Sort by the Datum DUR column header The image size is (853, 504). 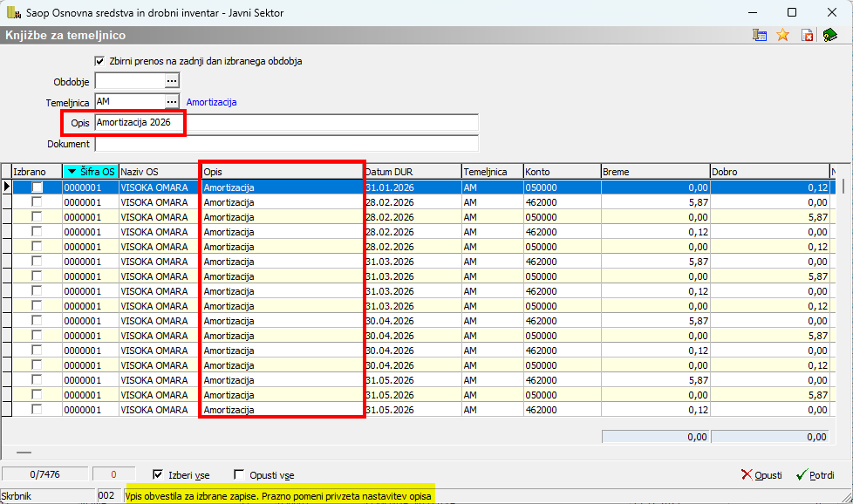tap(412, 172)
